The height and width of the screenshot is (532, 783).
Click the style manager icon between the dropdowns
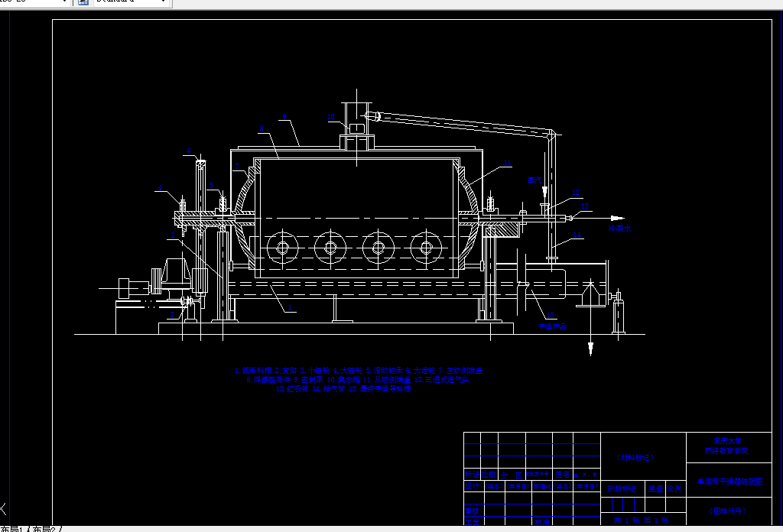pyautogui.click(x=83, y=2)
